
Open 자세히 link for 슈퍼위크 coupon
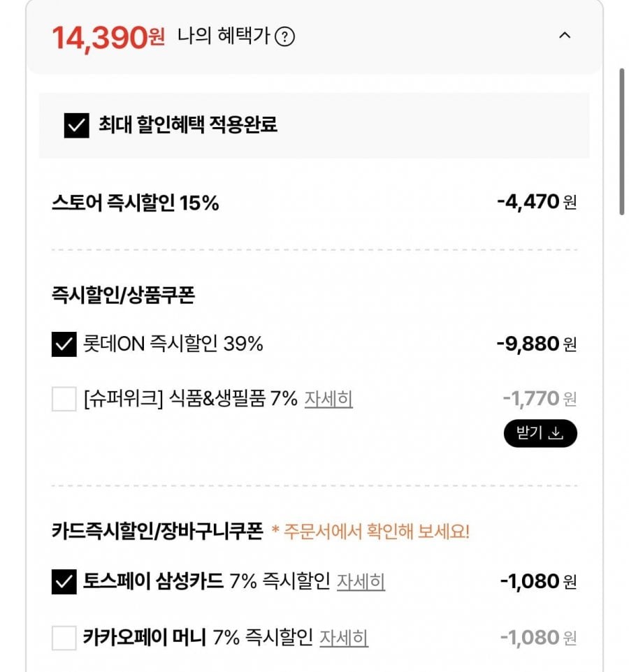point(328,400)
